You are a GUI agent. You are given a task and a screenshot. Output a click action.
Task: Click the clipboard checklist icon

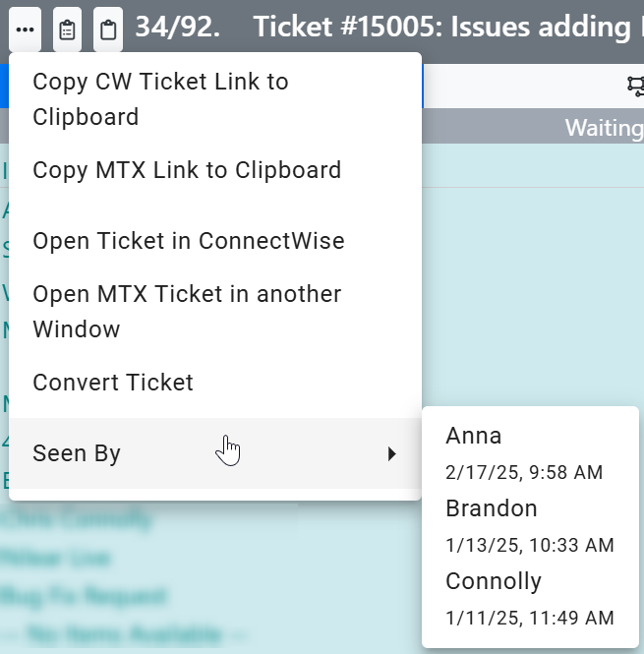pos(67,30)
